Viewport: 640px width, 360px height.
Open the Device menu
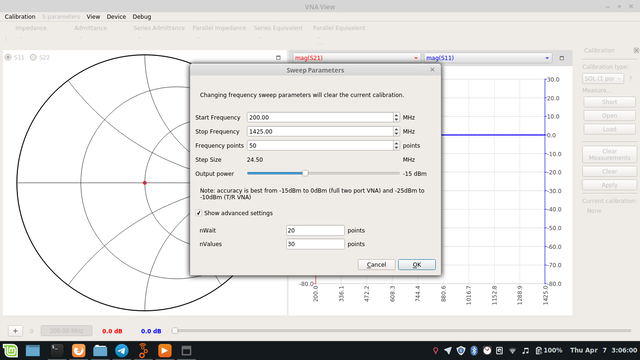click(116, 17)
